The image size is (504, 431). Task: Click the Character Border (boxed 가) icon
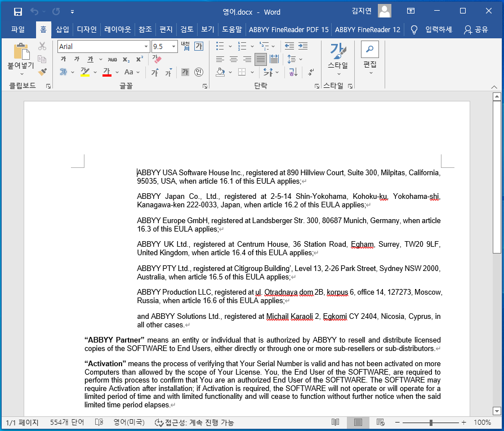click(x=199, y=46)
